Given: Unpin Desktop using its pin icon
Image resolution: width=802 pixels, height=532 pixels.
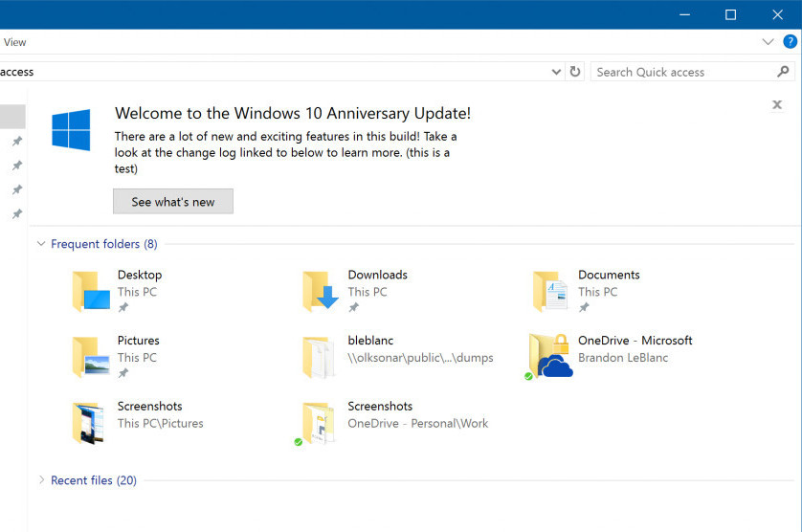Looking at the screenshot, I should pos(123,307).
